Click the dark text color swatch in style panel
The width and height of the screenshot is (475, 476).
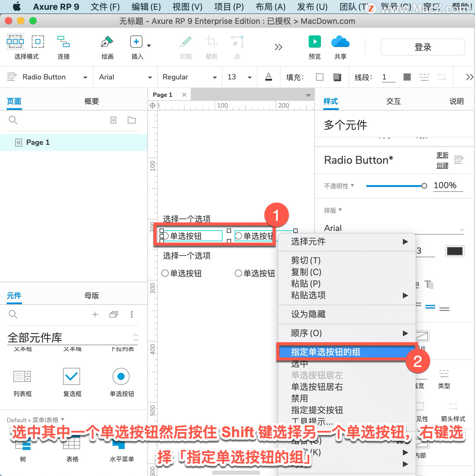(455, 251)
